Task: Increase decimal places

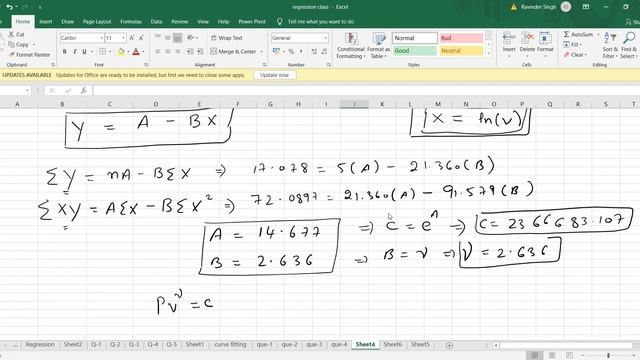Action: pos(314,51)
